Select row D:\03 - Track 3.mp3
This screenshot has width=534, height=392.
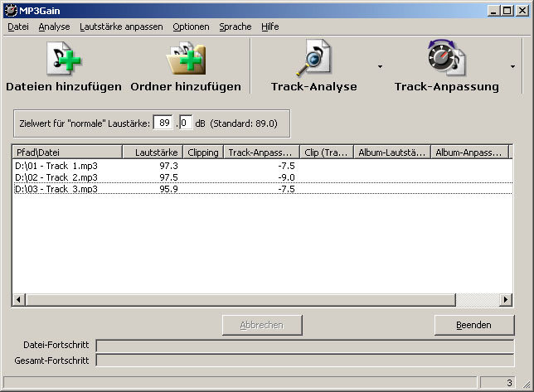(x=263, y=189)
